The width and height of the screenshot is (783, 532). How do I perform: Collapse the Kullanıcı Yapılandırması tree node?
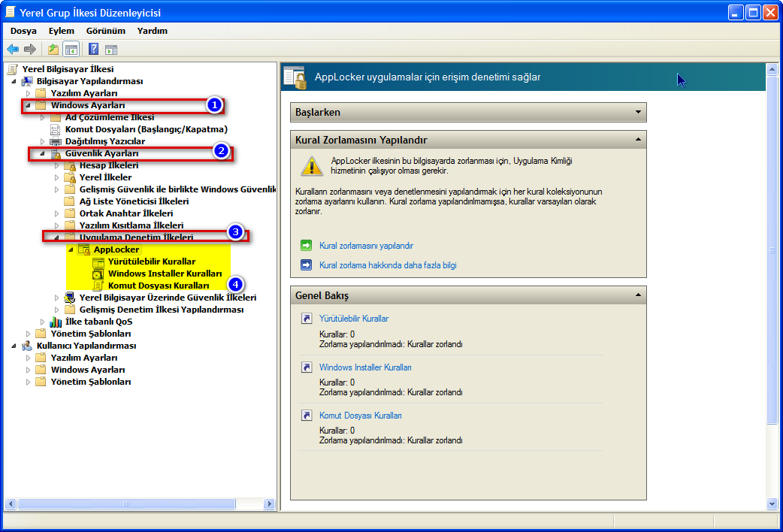click(14, 346)
